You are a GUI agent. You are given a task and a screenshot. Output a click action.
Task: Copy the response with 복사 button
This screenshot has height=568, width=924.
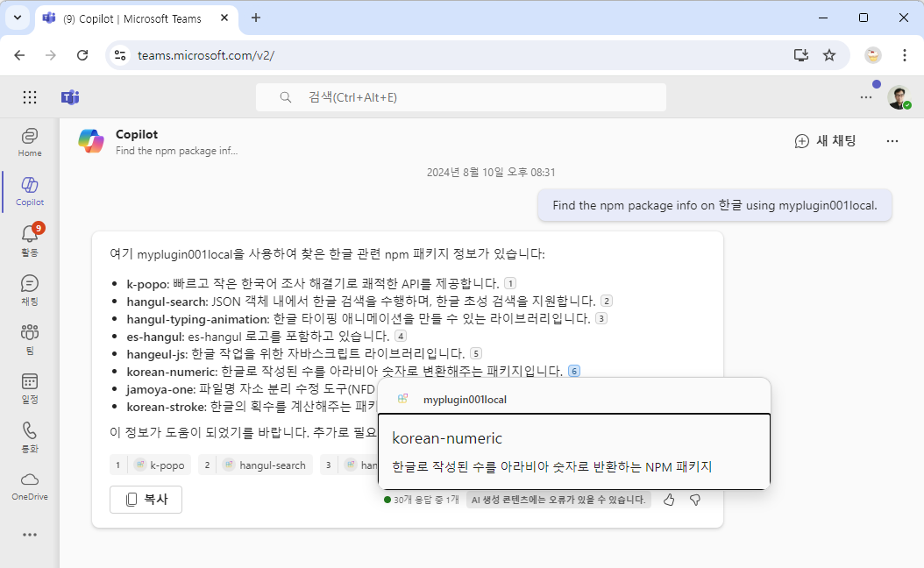pos(146,500)
